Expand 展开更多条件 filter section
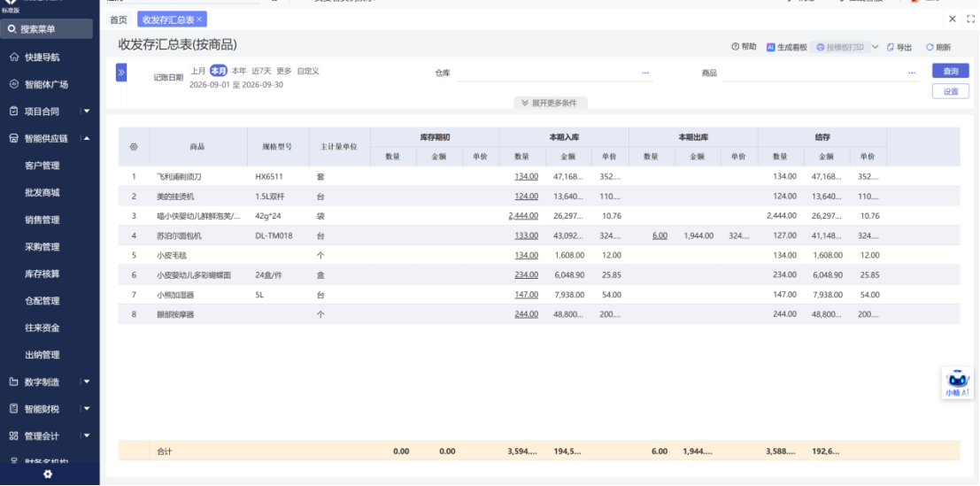 [x=550, y=103]
